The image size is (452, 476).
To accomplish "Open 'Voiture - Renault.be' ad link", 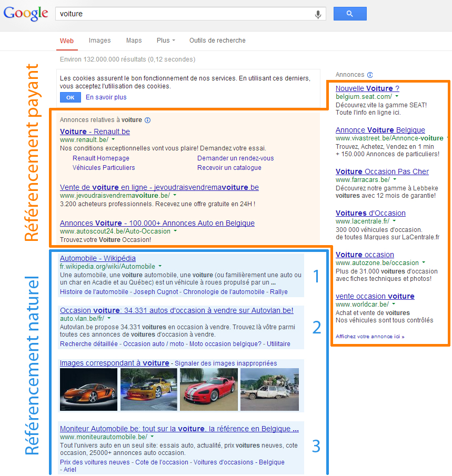I will 95,131.
